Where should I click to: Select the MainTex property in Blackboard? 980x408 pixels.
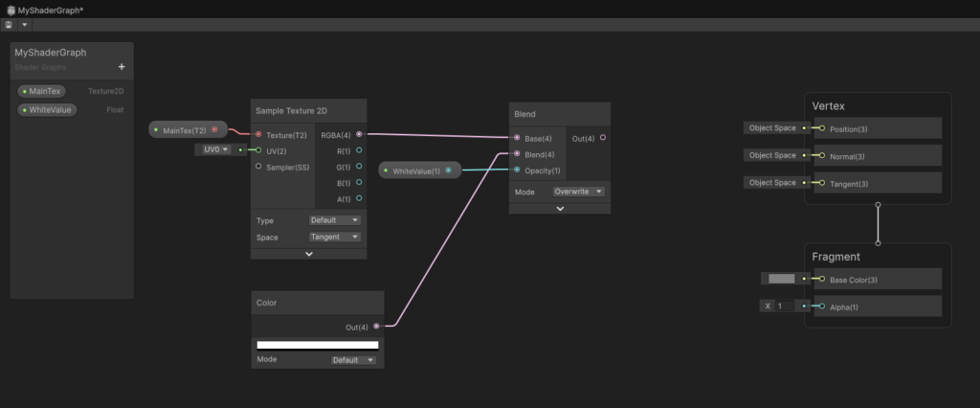(x=41, y=91)
